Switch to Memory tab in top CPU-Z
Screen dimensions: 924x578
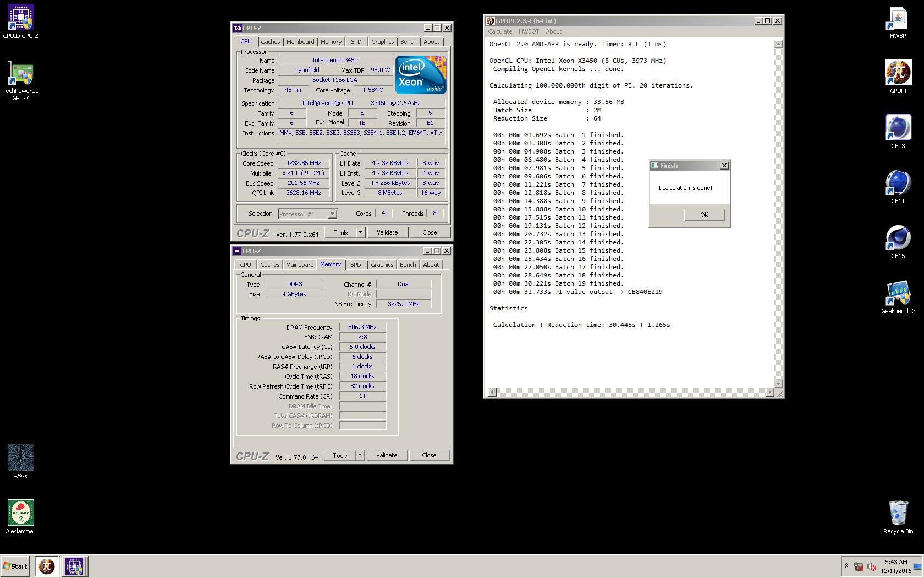pyautogui.click(x=331, y=42)
